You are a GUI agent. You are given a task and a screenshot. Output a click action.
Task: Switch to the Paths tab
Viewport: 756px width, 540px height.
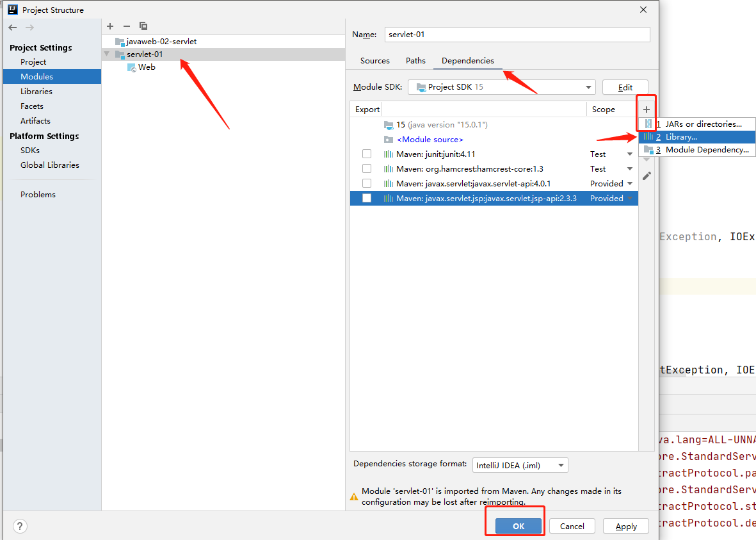pos(415,61)
